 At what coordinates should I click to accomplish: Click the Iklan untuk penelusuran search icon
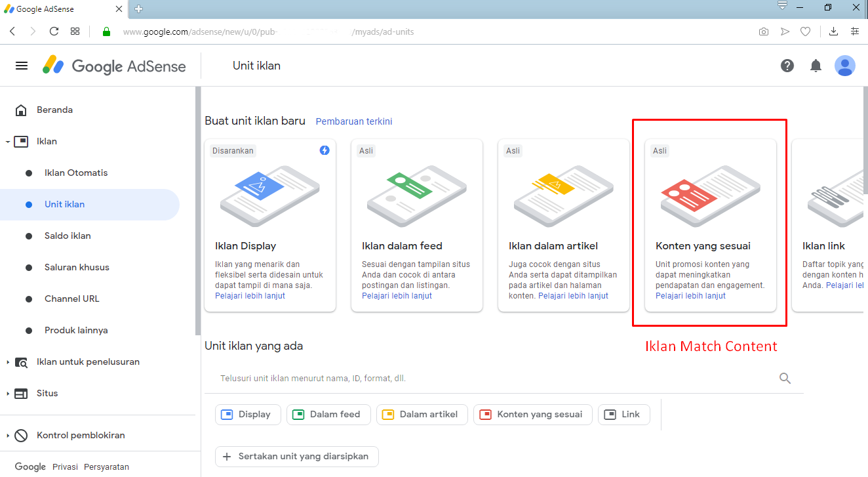pos(21,362)
